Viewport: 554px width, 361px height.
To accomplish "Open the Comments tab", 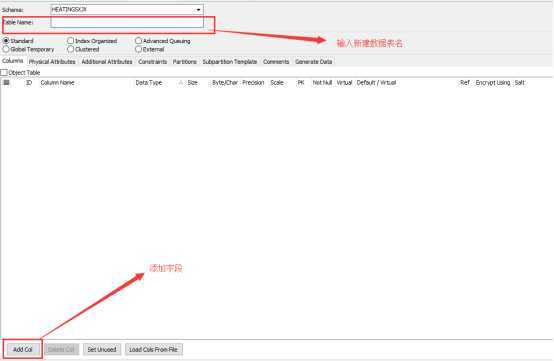I will tap(276, 61).
